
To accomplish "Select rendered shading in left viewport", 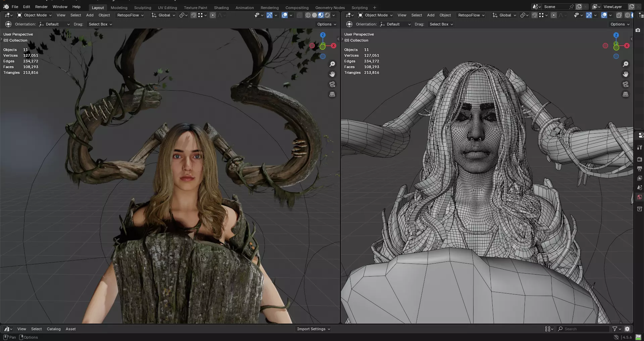I will [x=327, y=15].
